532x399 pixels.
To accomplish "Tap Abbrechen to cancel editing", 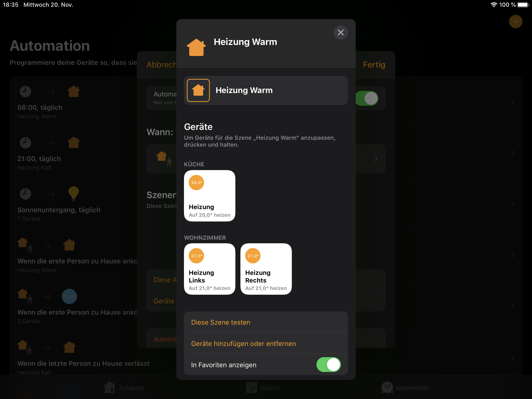I will pos(161,65).
